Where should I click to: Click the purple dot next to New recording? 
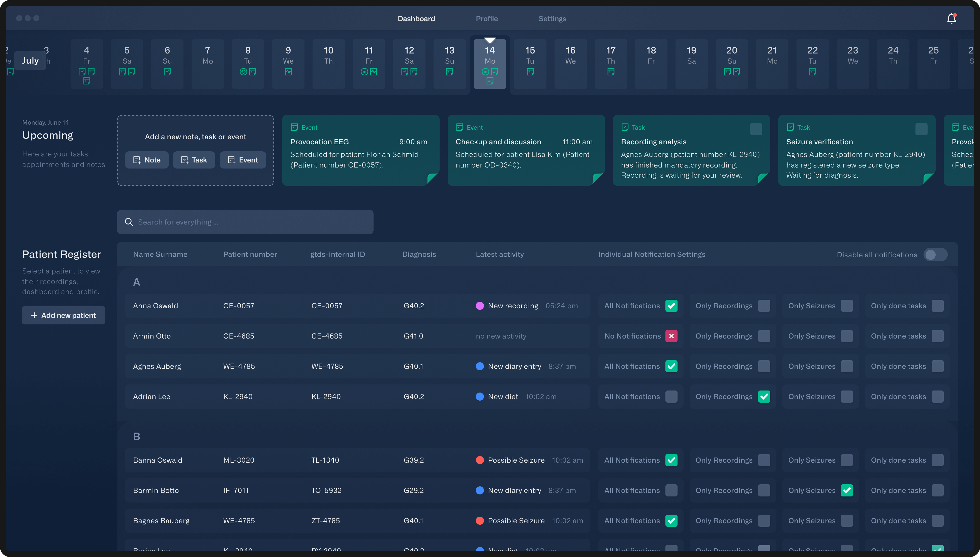[x=480, y=306]
